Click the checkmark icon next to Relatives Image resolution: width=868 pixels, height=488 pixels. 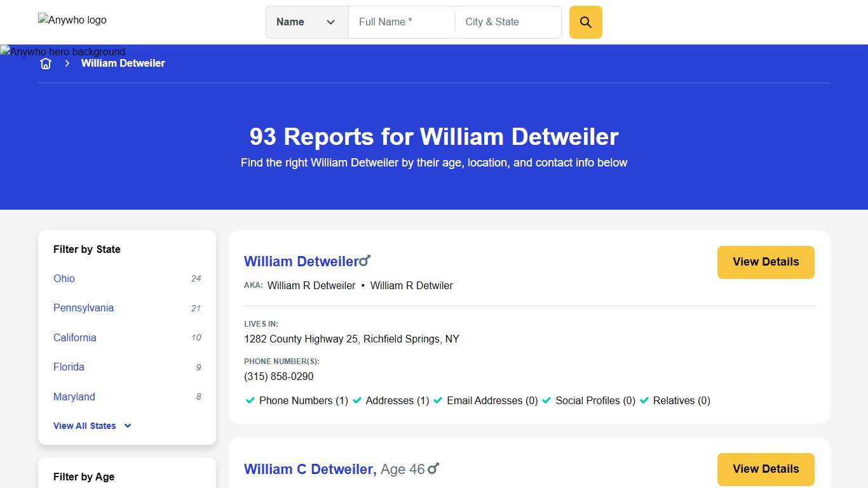click(644, 401)
